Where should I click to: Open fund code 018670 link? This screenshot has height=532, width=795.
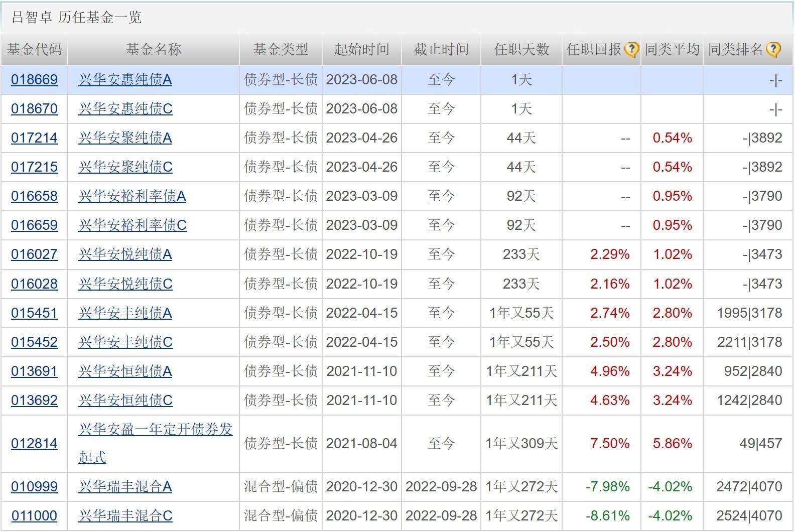coord(34,109)
